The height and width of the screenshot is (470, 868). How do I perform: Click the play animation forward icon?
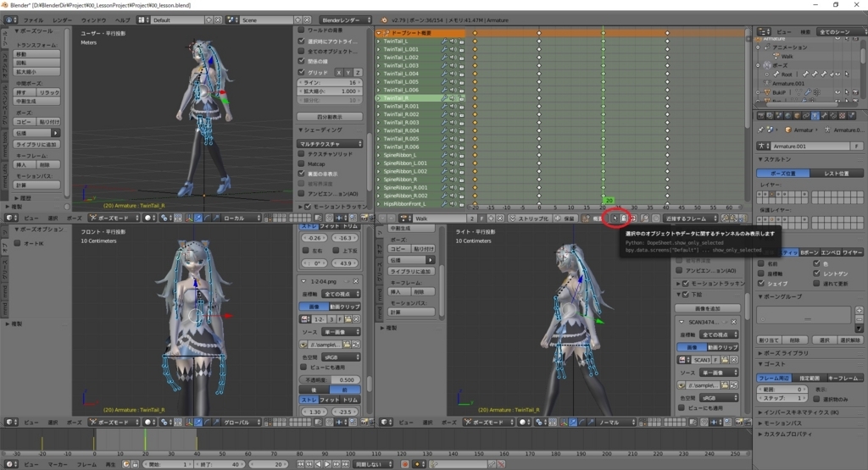coord(327,464)
